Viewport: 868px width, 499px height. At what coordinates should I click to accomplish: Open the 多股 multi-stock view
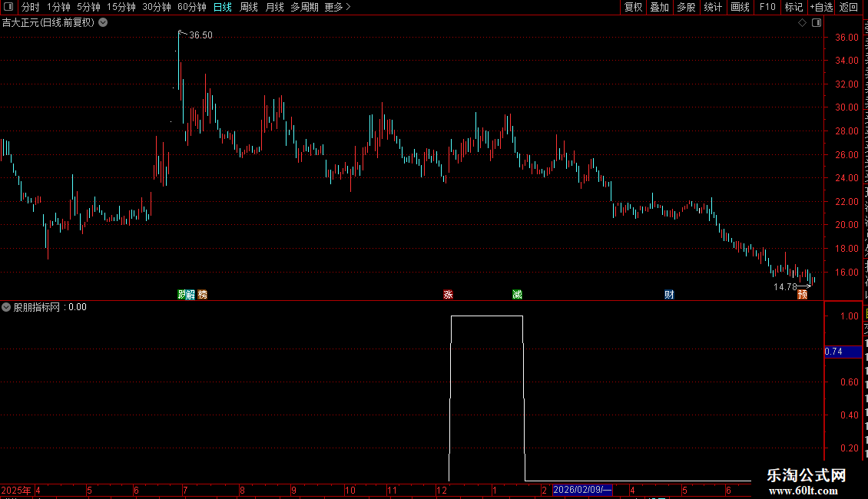coord(686,7)
